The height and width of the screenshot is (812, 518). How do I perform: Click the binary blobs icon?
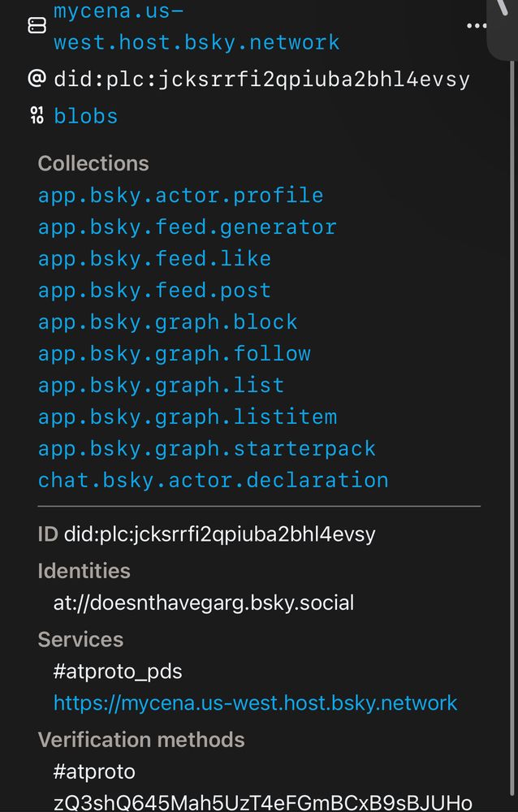coord(37,115)
